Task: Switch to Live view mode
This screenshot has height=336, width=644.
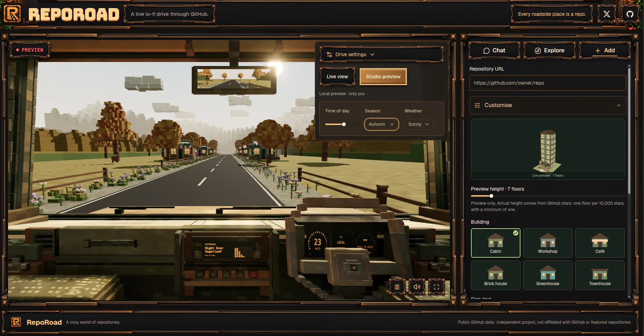Action: [x=337, y=77]
